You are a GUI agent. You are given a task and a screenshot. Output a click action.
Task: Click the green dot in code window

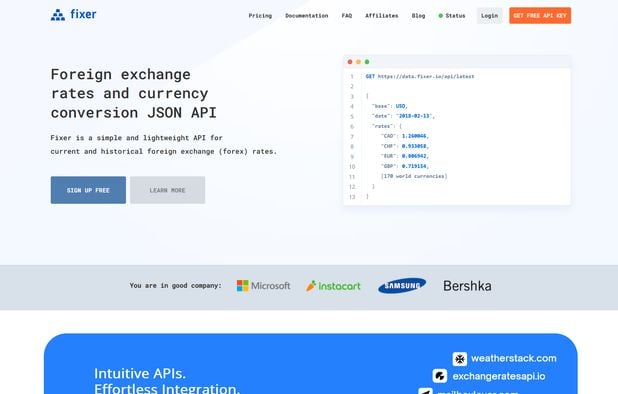point(367,62)
